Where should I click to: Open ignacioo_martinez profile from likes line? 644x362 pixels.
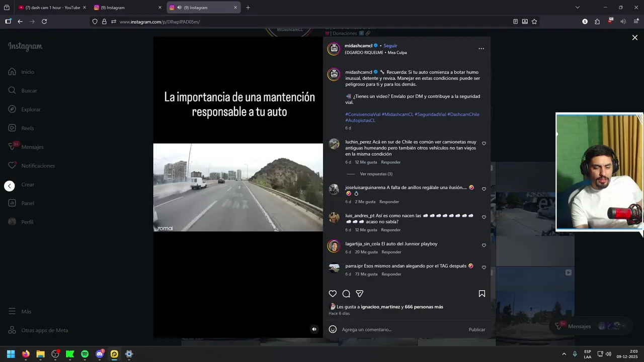click(x=380, y=307)
